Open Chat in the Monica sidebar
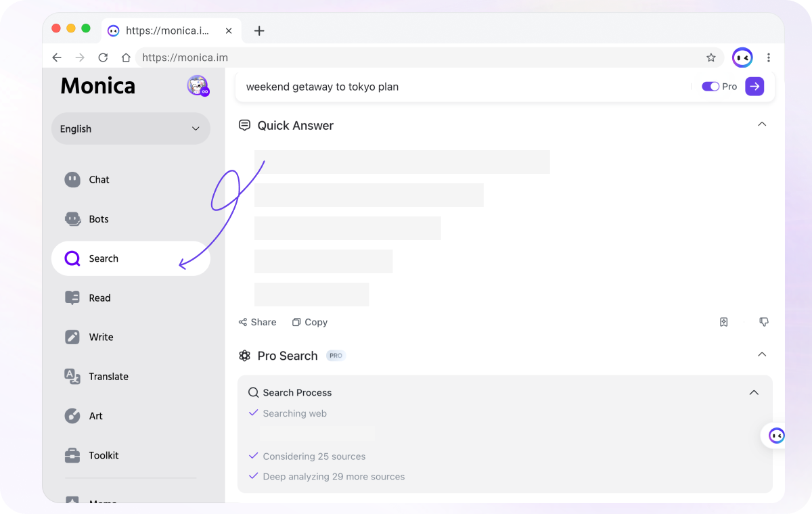 coord(98,180)
